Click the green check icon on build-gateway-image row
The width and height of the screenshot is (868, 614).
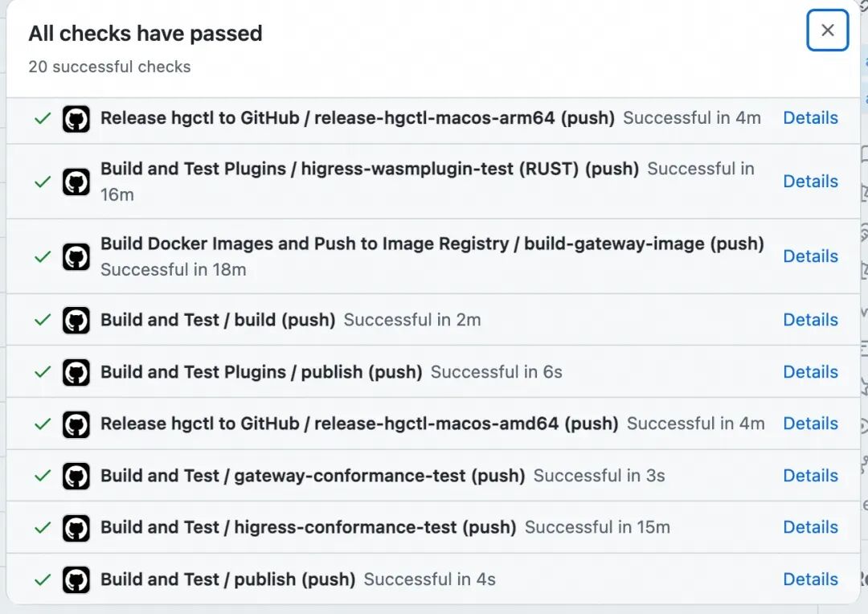(43, 256)
